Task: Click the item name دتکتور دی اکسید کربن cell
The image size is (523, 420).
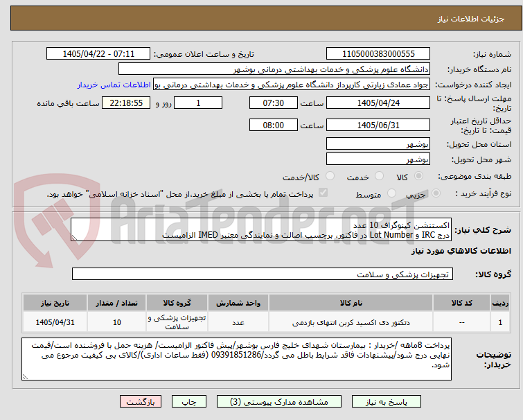Action: [x=351, y=322]
